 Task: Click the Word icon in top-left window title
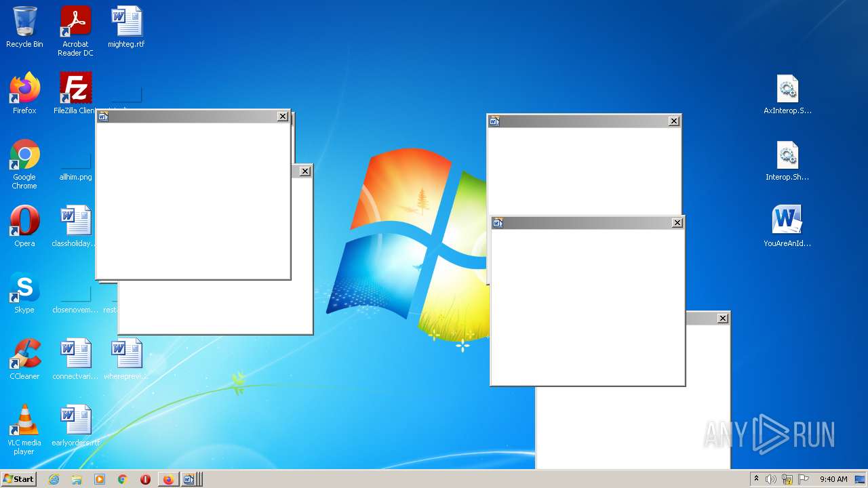tap(103, 117)
